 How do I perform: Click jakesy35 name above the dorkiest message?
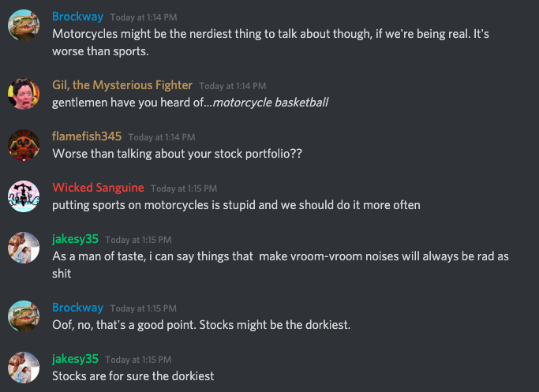pyautogui.click(x=75, y=359)
